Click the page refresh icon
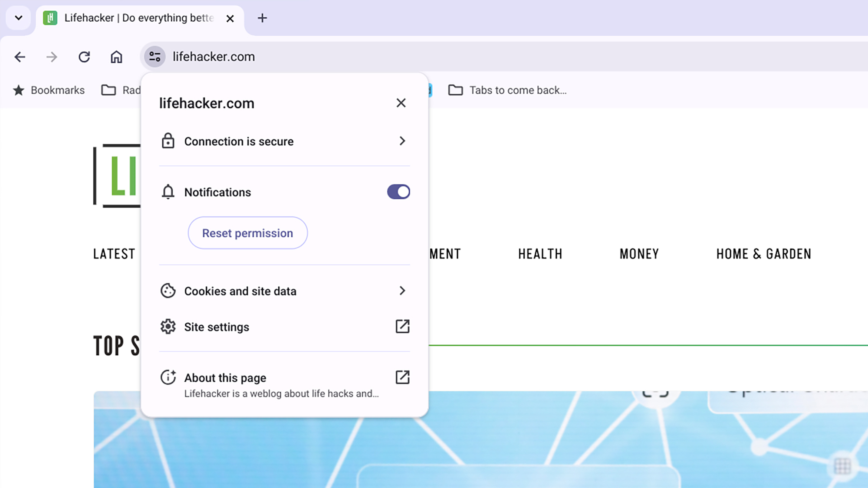 [85, 56]
